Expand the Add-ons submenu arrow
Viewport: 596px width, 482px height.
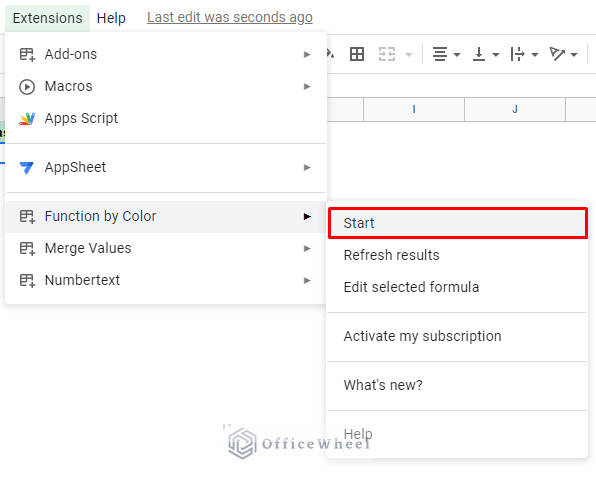click(307, 55)
